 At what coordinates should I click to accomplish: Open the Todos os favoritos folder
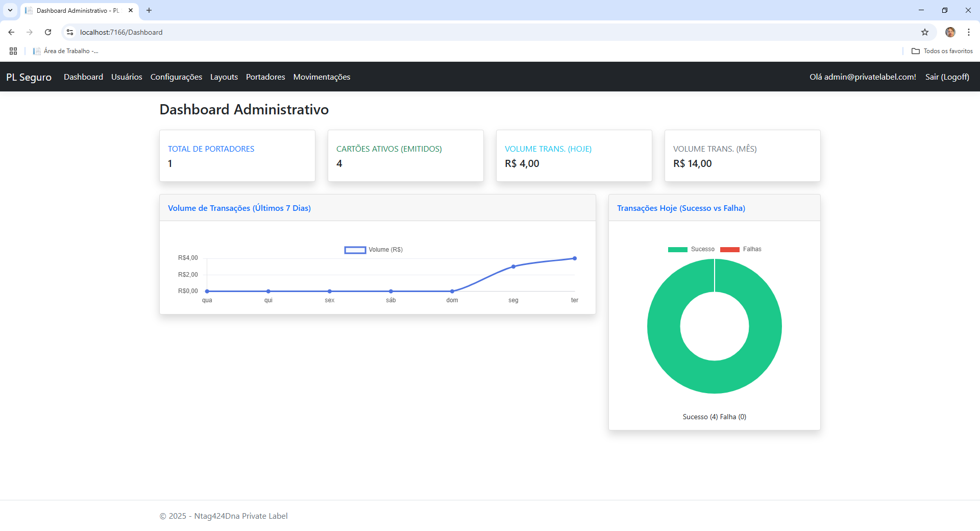pos(942,51)
